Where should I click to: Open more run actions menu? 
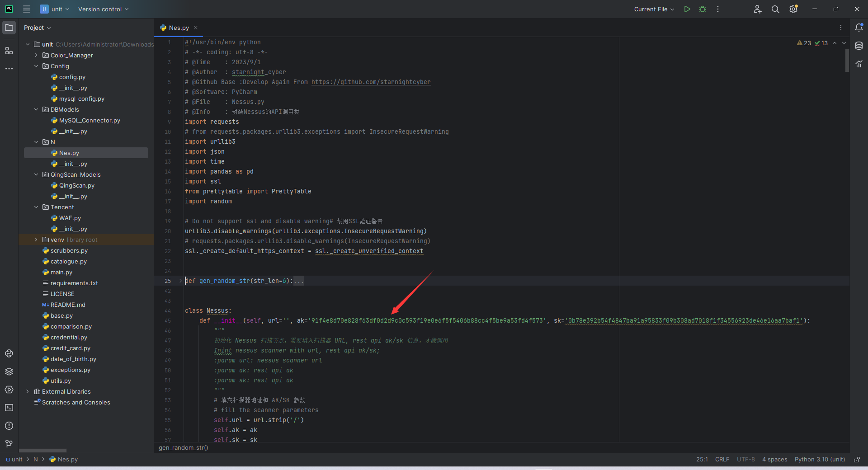coord(718,9)
